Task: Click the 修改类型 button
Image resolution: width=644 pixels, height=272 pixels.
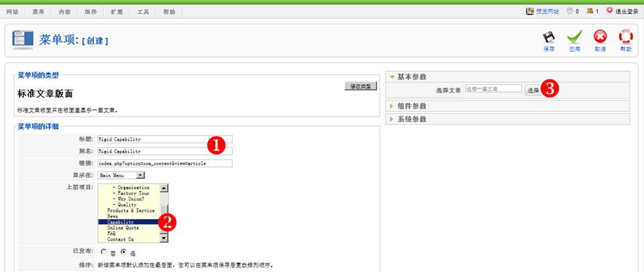Action: [362, 86]
